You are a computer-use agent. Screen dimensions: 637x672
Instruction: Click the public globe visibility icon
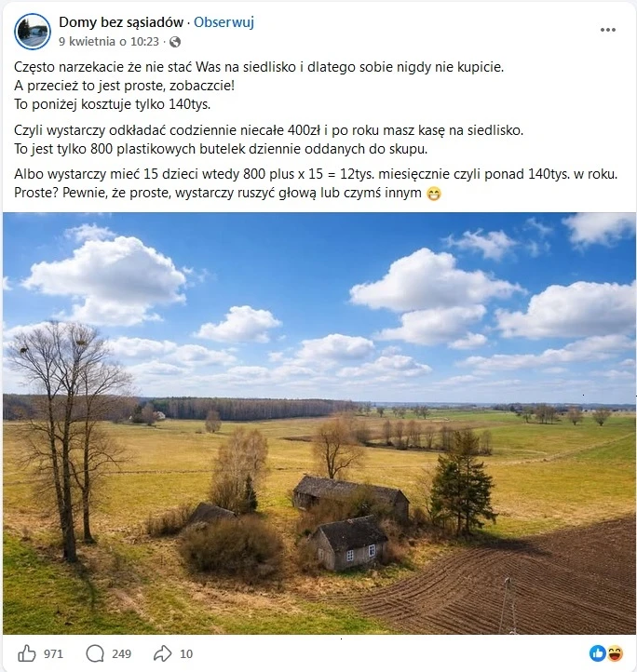click(x=175, y=42)
